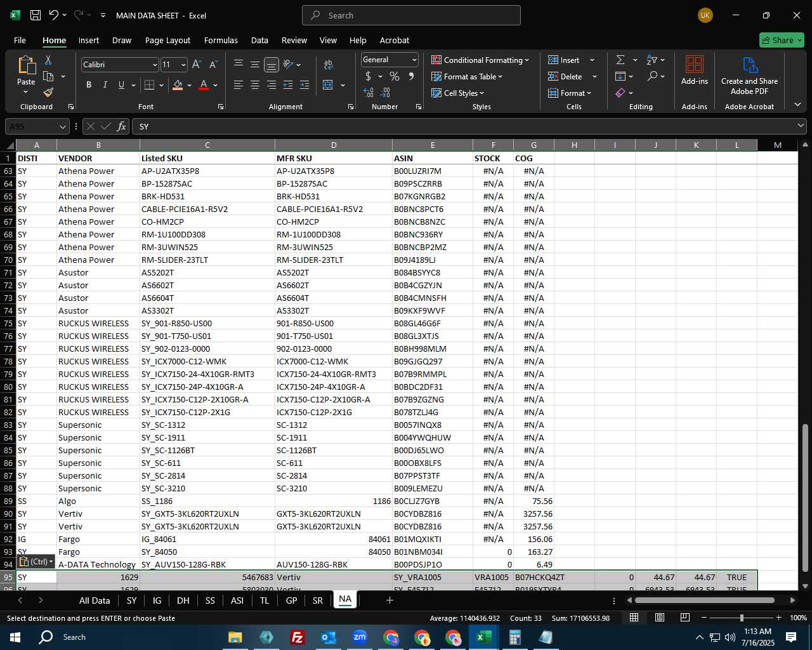The width and height of the screenshot is (812, 650).
Task: Click user account UK avatar
Action: tap(705, 15)
